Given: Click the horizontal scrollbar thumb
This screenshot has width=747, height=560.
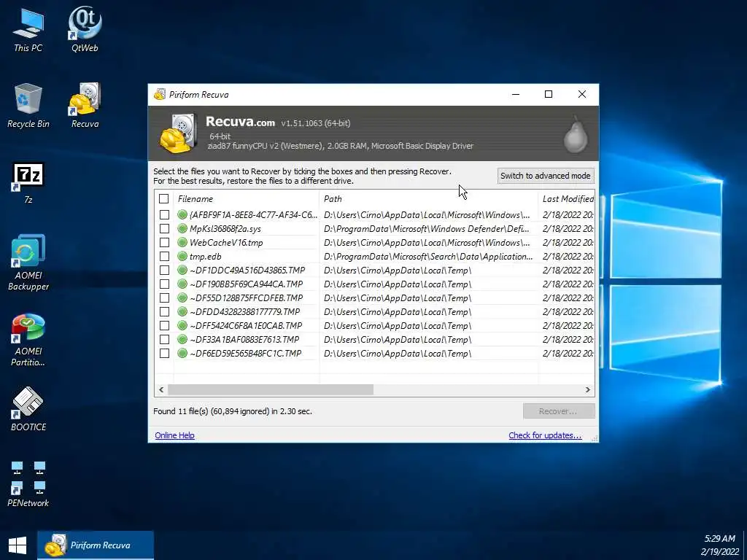Looking at the screenshot, I should point(271,389).
